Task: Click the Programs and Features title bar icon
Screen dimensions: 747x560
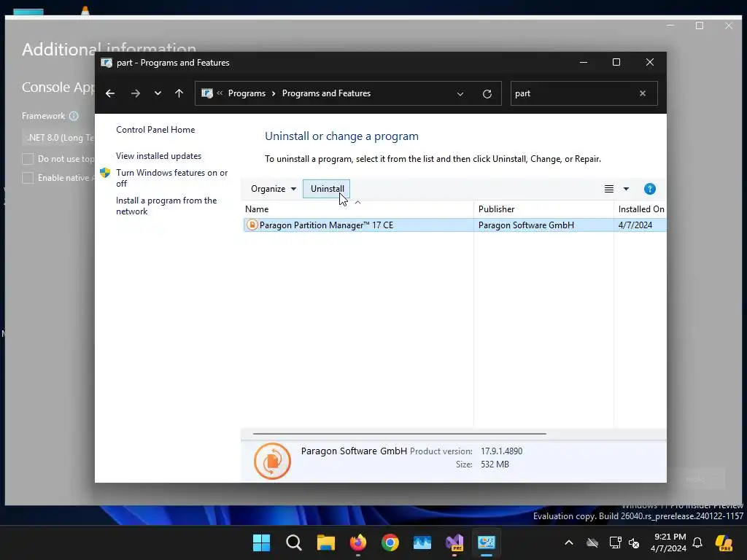Action: (x=107, y=63)
